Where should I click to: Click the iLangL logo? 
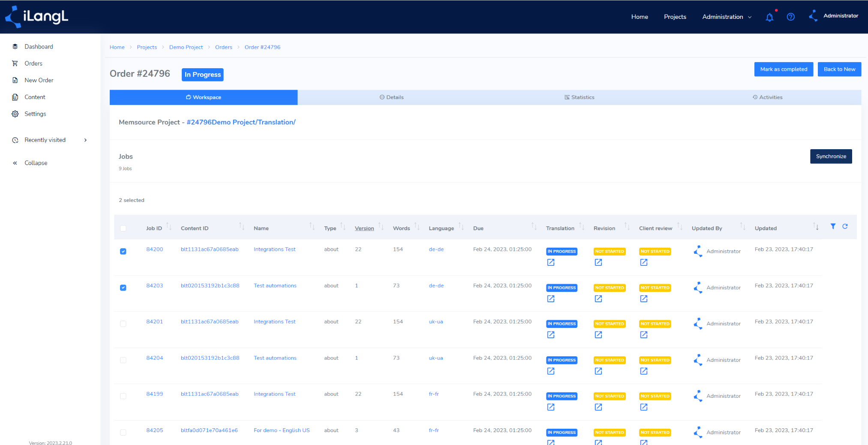coord(36,17)
